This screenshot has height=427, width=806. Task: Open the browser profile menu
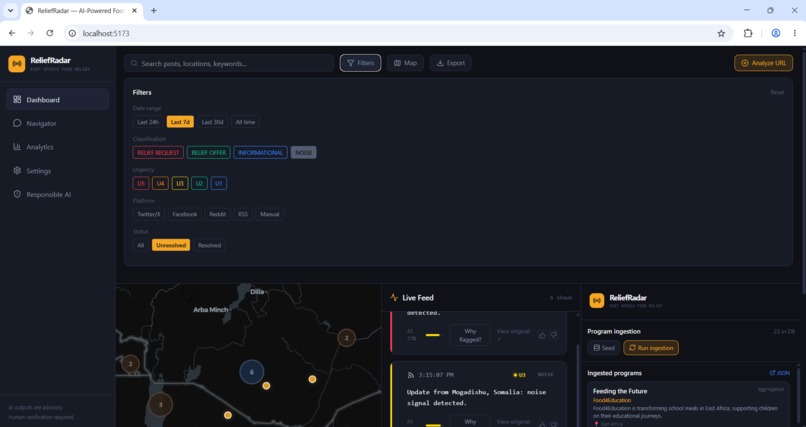[776, 33]
